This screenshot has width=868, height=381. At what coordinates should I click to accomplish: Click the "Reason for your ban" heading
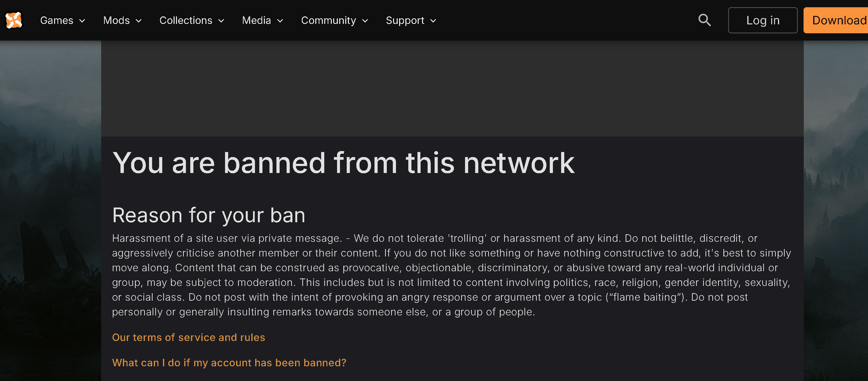(x=209, y=215)
